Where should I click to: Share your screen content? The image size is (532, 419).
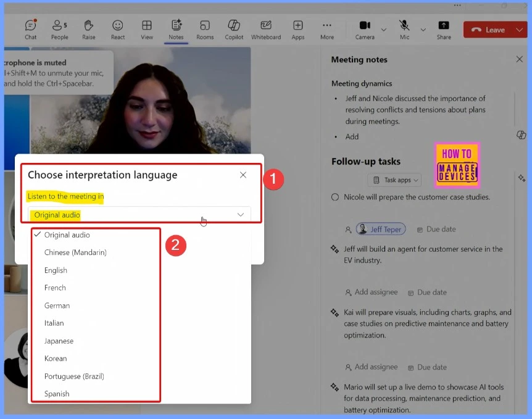[444, 30]
